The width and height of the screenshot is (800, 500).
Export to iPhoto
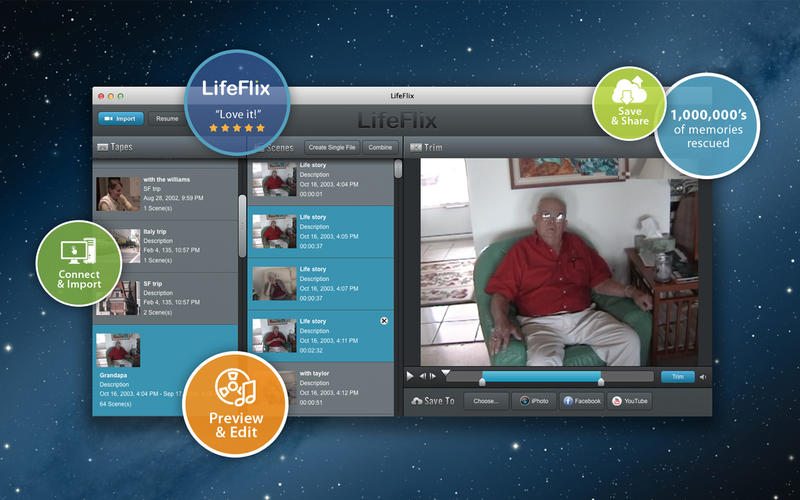pos(534,401)
